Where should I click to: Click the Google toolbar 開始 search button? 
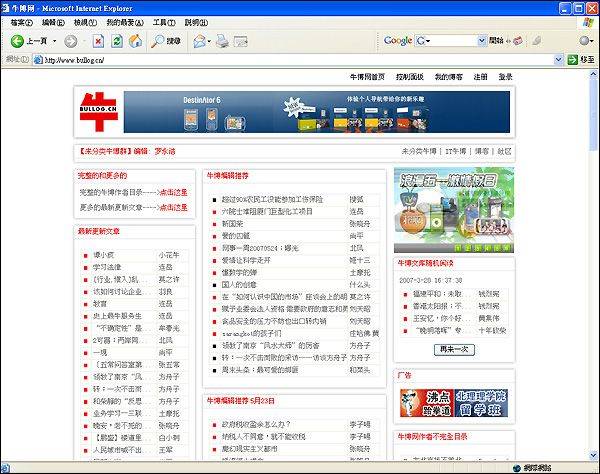496,40
